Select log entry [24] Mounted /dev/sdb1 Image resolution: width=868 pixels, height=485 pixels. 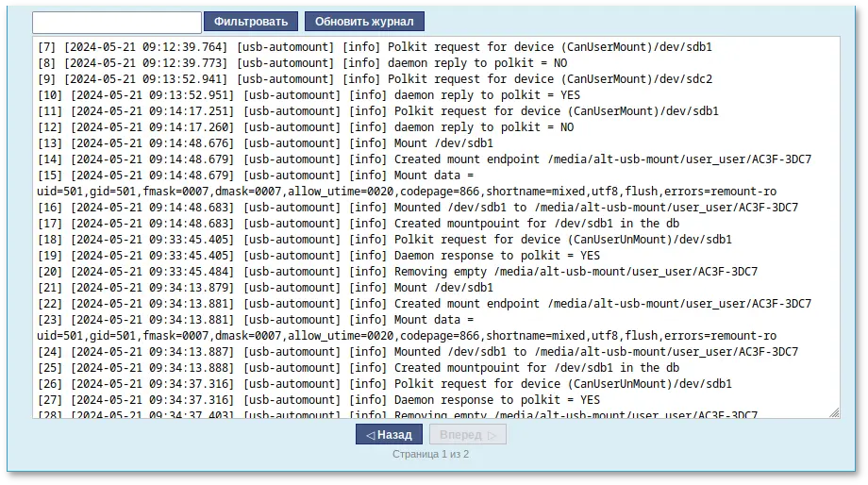pos(418,352)
